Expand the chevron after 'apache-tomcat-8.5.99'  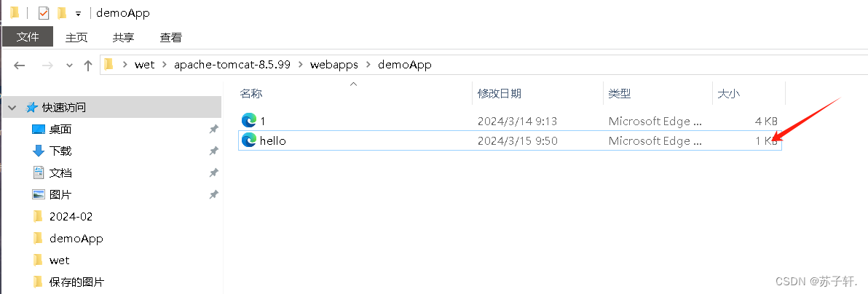point(301,65)
